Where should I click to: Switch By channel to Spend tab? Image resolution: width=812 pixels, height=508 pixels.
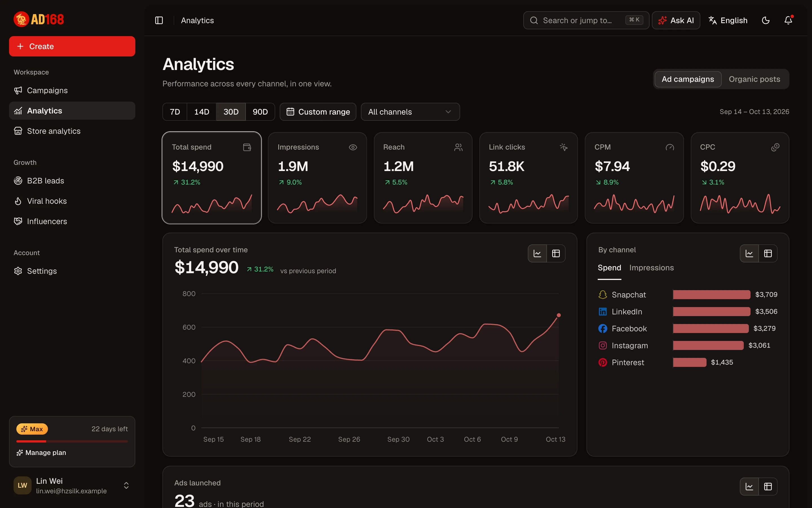pyautogui.click(x=609, y=268)
